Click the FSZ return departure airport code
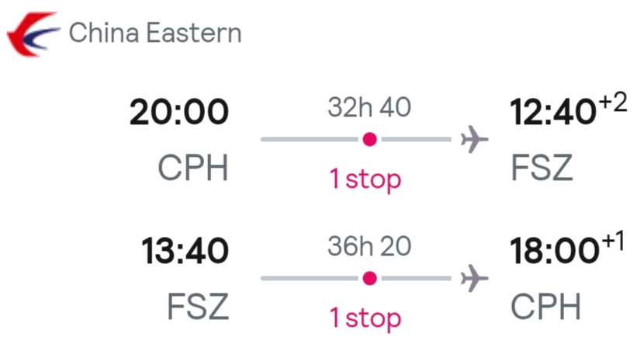Screen dimensions: 644x351 coord(198,307)
